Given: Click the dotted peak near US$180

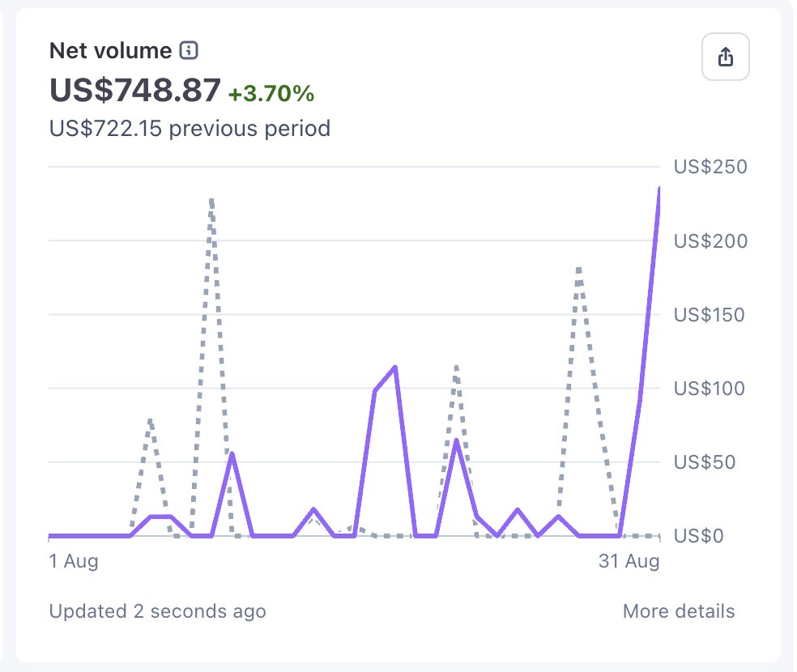Looking at the screenshot, I should click(x=578, y=270).
